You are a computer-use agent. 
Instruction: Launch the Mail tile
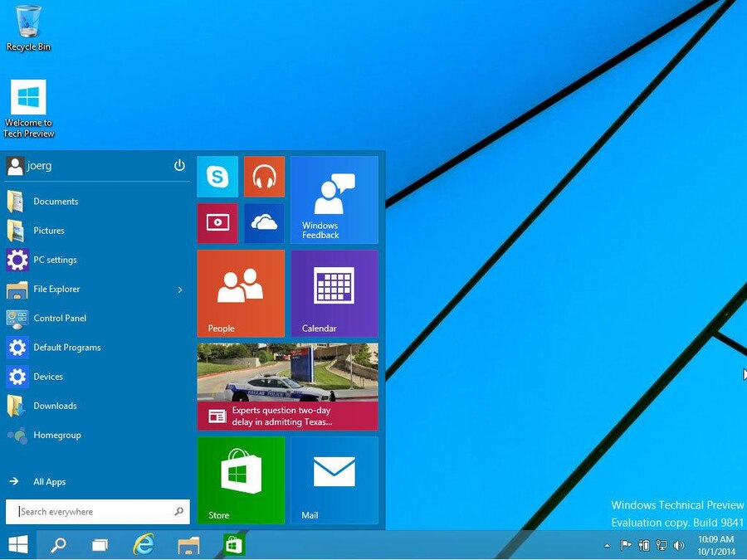pyautogui.click(x=333, y=480)
